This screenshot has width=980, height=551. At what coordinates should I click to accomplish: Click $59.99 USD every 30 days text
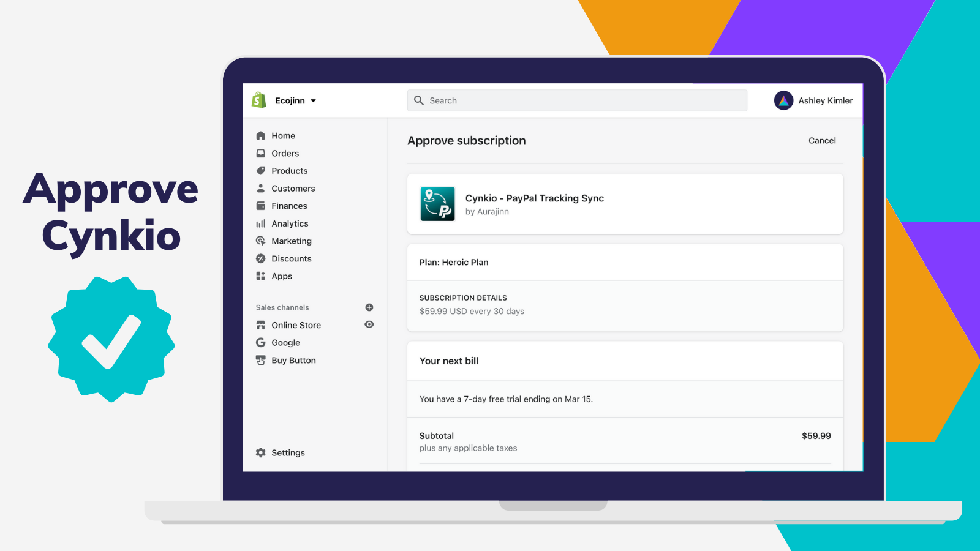click(x=472, y=312)
